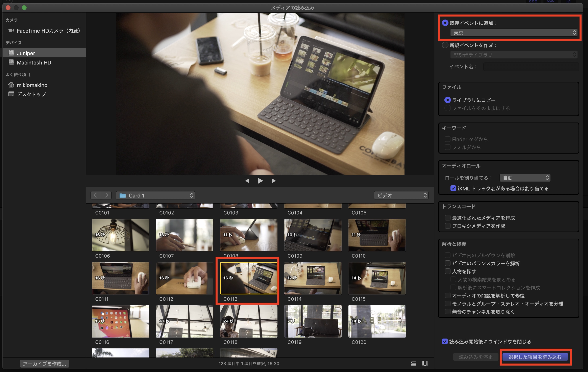Image resolution: width=588 pixels, height=372 pixels.
Task: Open デスクトップ in favorites
Action: click(x=31, y=94)
